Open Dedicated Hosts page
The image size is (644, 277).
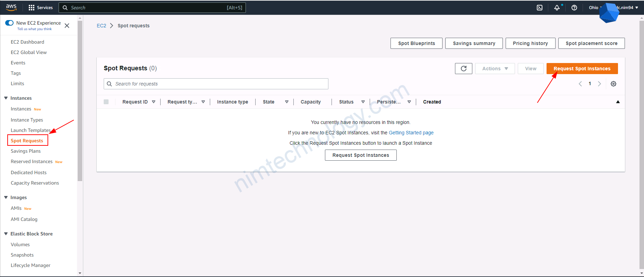pyautogui.click(x=28, y=172)
